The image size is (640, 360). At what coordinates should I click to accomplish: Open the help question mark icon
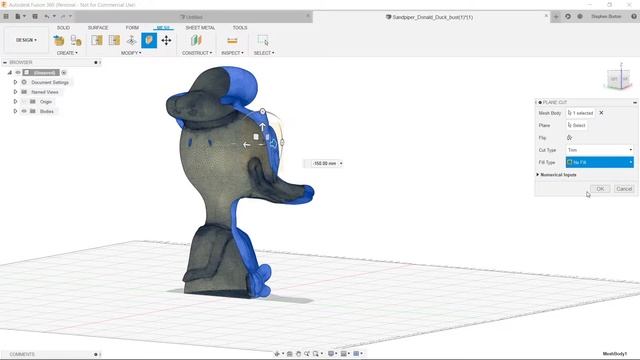point(634,17)
